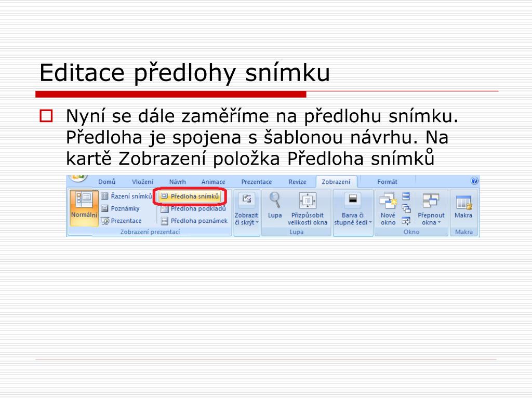532x399 pixels.
Task: Open the Prezentace ribbon tab
Action: [x=257, y=182]
